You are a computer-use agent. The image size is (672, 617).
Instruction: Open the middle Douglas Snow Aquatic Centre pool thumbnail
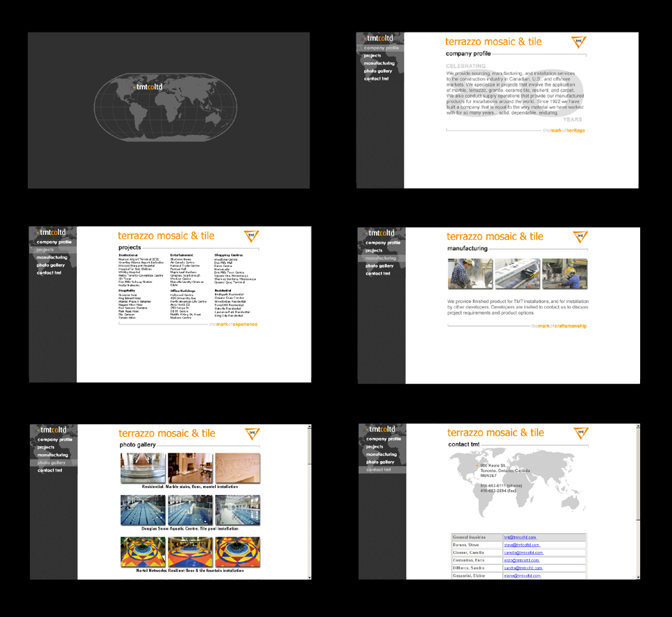(190, 510)
